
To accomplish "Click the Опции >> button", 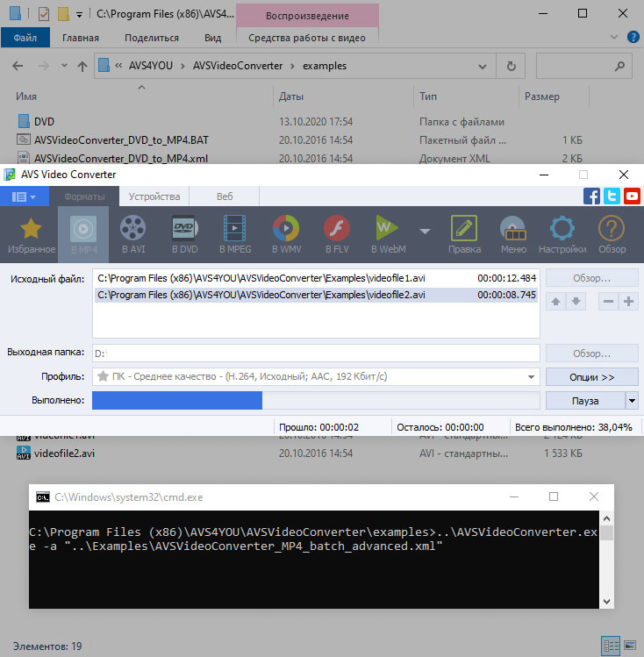I will pos(591,377).
